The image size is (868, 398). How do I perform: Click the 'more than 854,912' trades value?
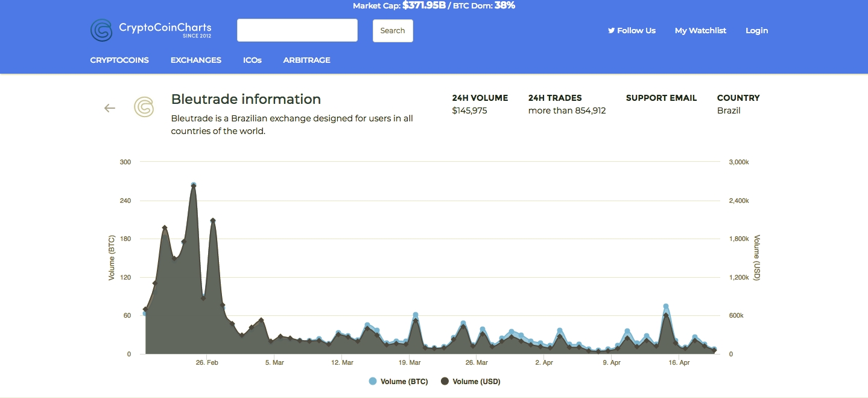[x=567, y=111]
